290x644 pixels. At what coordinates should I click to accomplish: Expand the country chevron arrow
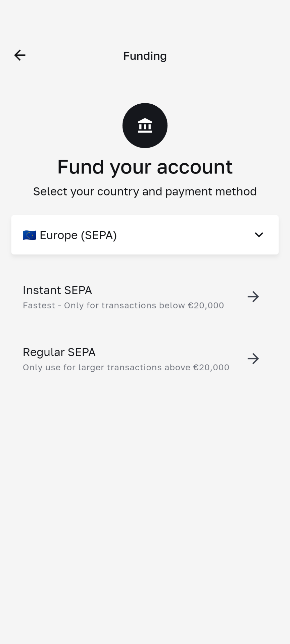(259, 235)
